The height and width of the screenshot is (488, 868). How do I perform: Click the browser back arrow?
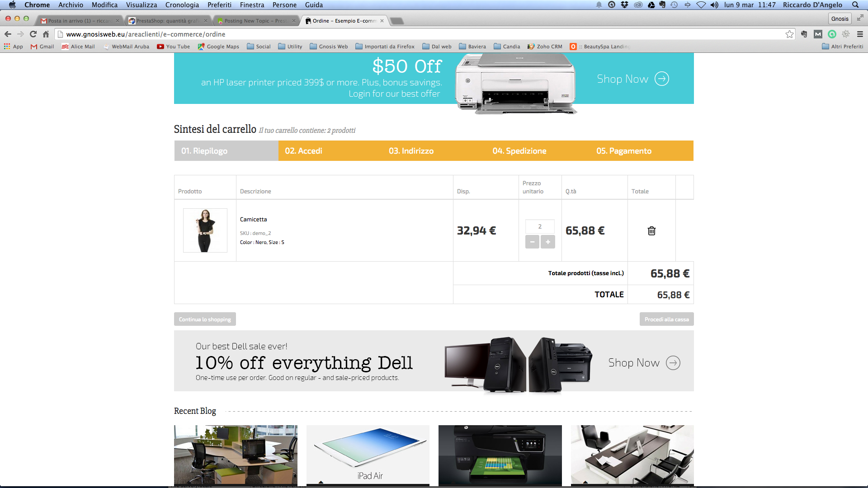8,34
